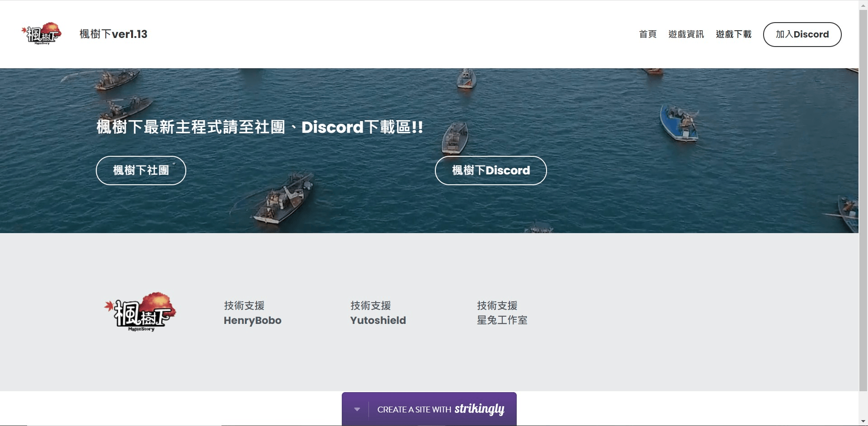Collapse the Strikingly banner with the arrow icon
Image resolution: width=868 pixels, height=426 pixels.
[357, 409]
